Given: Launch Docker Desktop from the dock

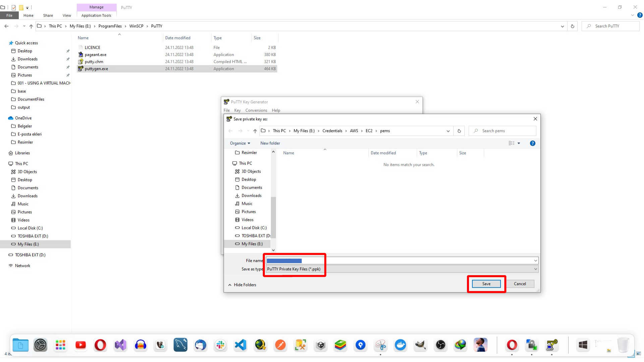Looking at the screenshot, I should click(x=400, y=345).
